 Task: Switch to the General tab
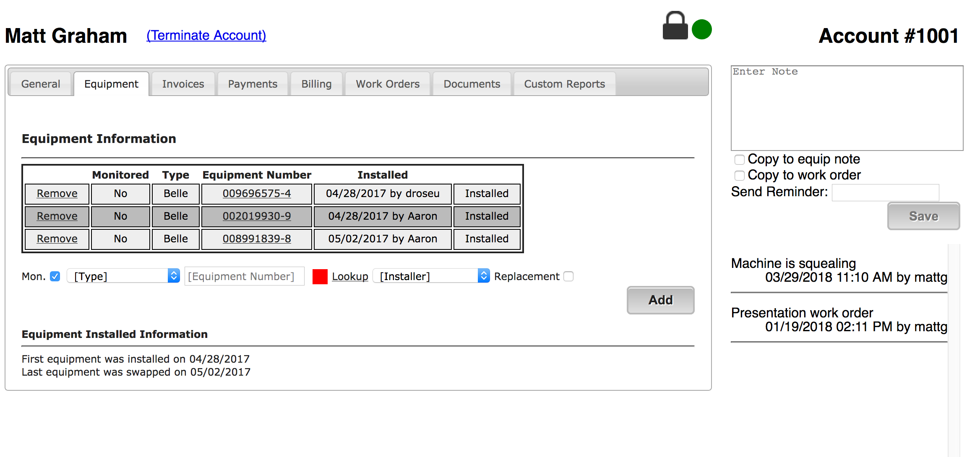tap(41, 84)
